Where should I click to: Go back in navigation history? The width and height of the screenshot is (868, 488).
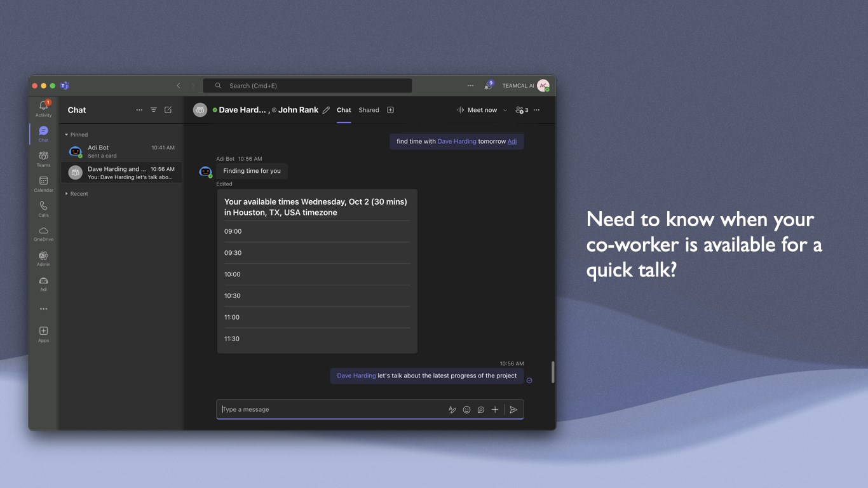coord(179,86)
